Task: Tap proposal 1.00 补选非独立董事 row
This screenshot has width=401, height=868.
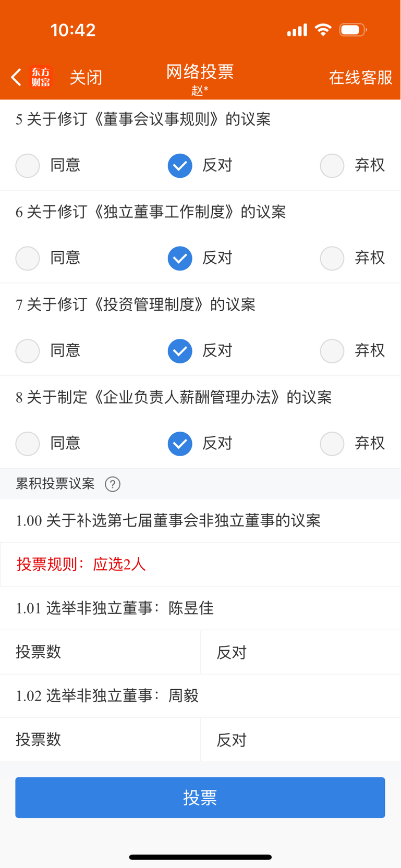Action: (200, 521)
